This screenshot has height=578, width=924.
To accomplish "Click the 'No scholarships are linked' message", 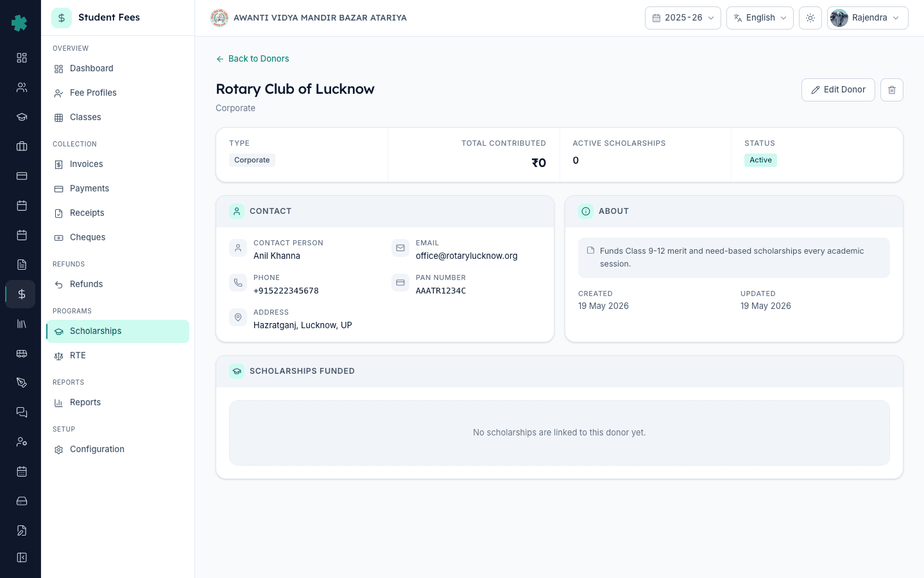I will coord(560,433).
